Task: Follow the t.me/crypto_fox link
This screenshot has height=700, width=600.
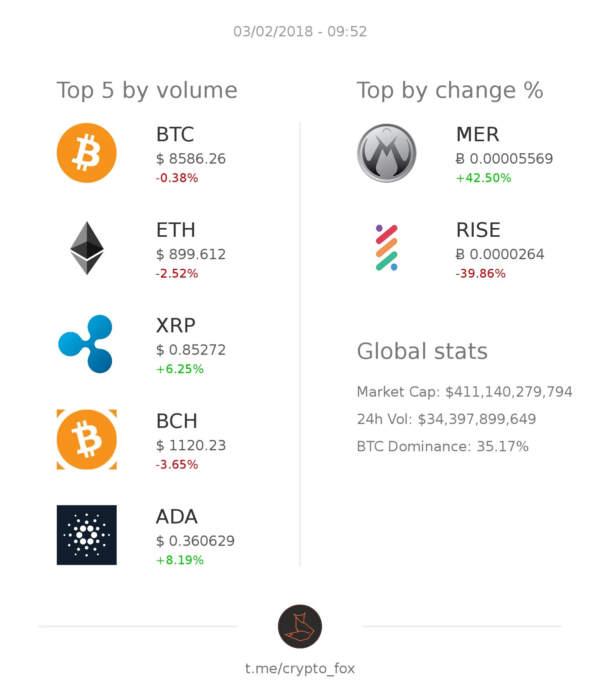Action: click(300, 668)
